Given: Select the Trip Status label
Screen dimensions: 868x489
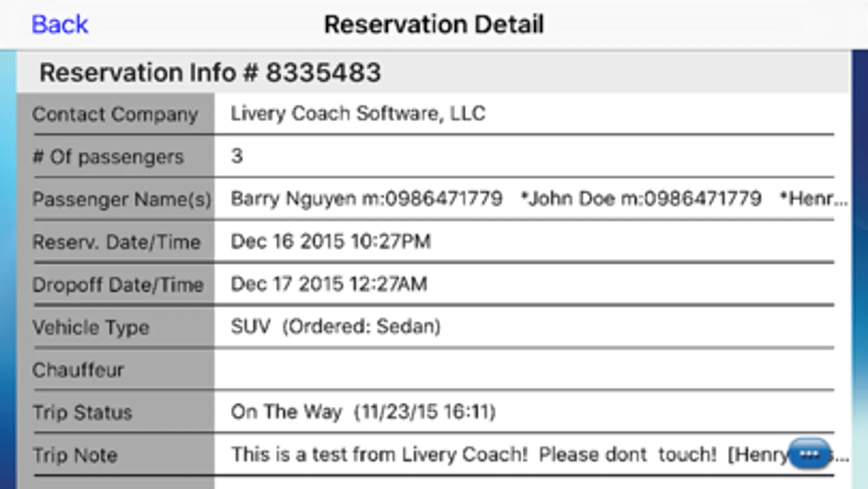Looking at the screenshot, I should click(83, 412).
